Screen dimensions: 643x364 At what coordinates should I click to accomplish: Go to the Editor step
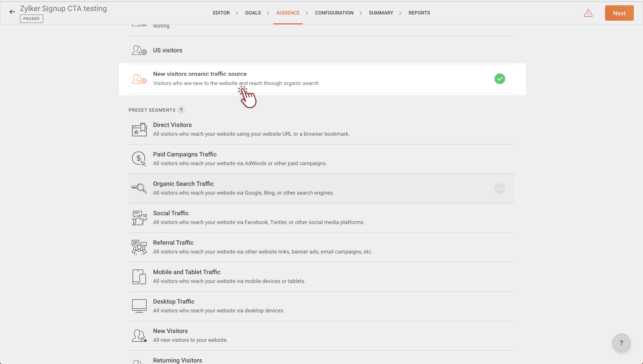221,13
